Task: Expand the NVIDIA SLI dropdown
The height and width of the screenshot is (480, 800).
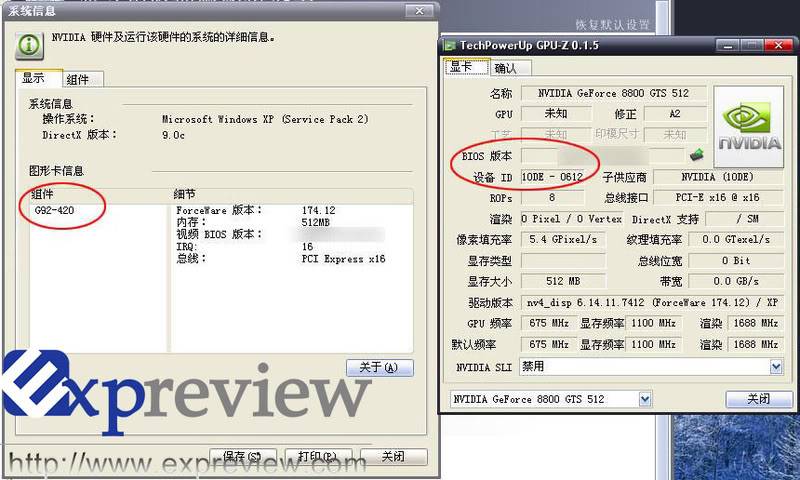Action: (776, 367)
